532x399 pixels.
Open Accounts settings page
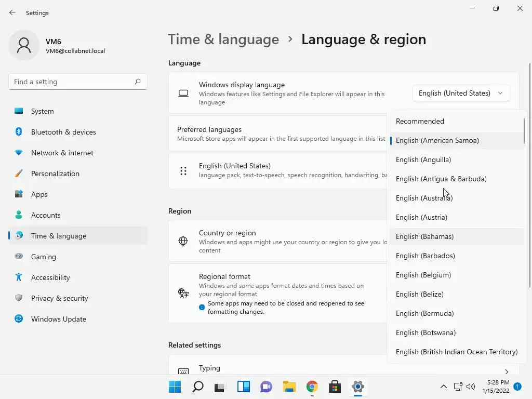pyautogui.click(x=78, y=215)
